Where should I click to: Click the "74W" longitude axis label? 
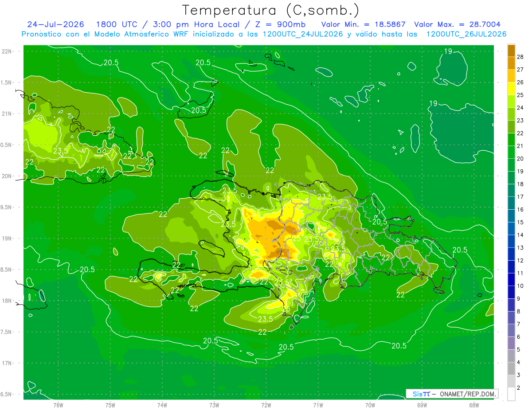click(x=162, y=405)
